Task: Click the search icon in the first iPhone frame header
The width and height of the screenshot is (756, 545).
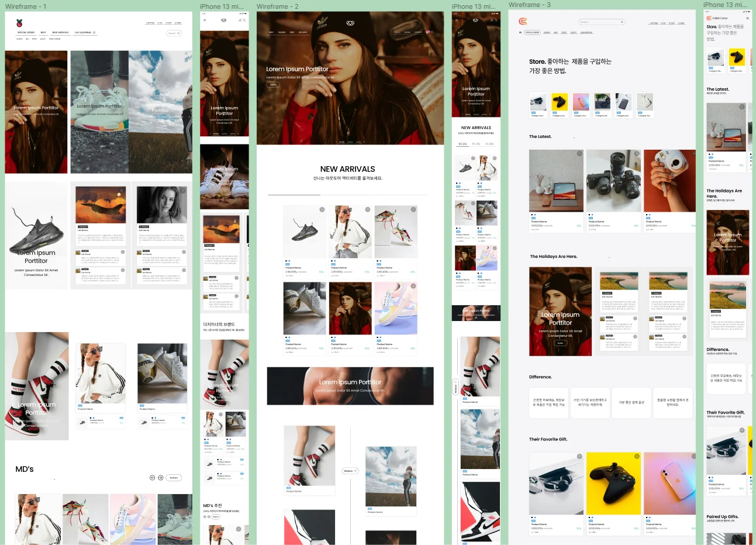Action: click(244, 20)
